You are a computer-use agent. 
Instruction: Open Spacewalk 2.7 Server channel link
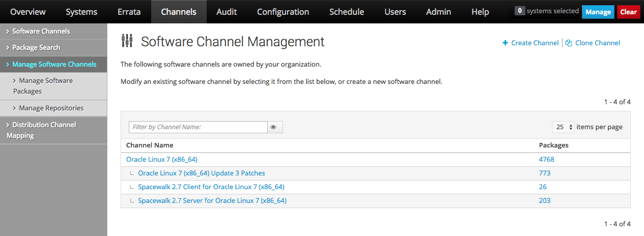[212, 201]
